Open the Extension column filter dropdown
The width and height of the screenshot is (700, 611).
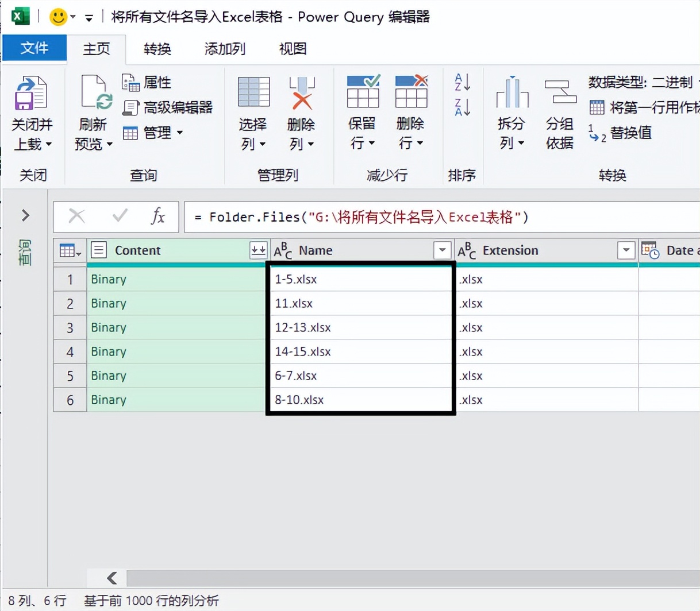(x=626, y=250)
